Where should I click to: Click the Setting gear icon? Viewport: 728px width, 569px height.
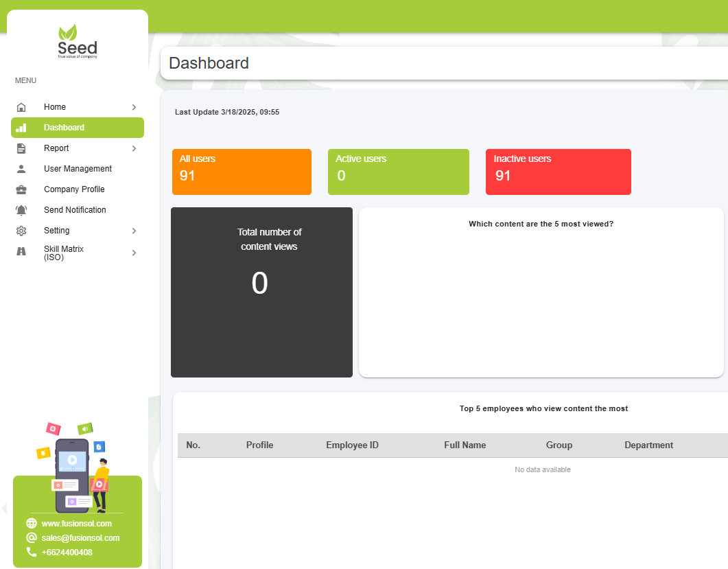pyautogui.click(x=21, y=231)
